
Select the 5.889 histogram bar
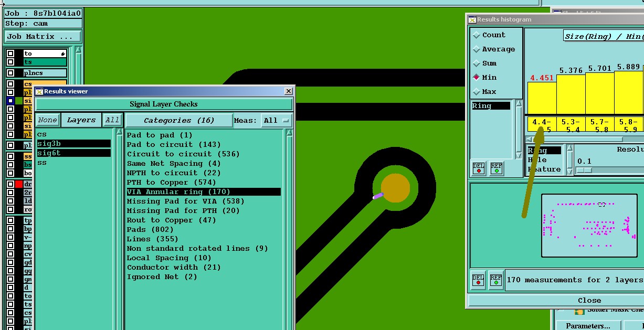tap(628, 92)
